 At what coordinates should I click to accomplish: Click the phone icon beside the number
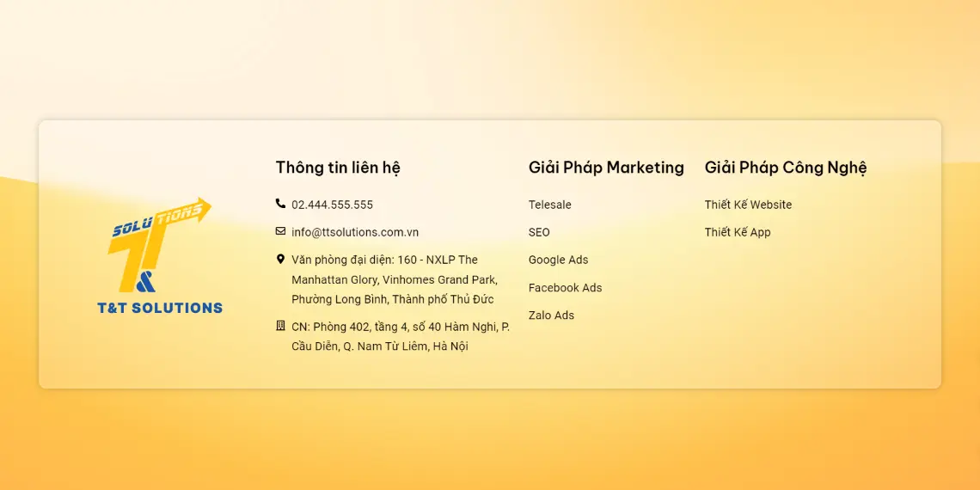(x=280, y=204)
